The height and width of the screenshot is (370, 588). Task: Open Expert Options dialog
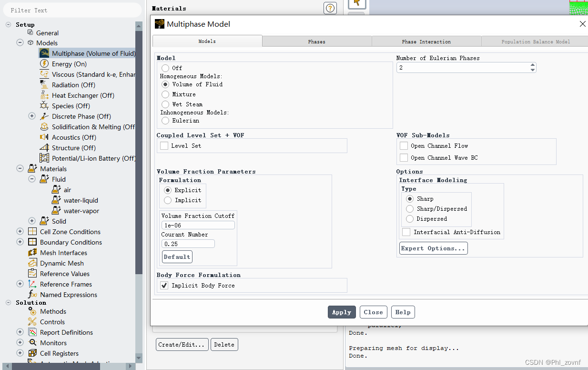point(433,248)
